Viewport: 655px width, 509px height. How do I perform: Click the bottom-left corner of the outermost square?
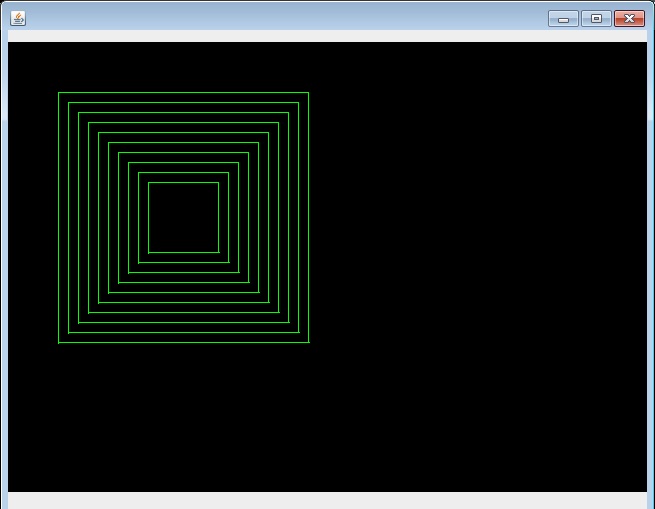(x=58, y=343)
